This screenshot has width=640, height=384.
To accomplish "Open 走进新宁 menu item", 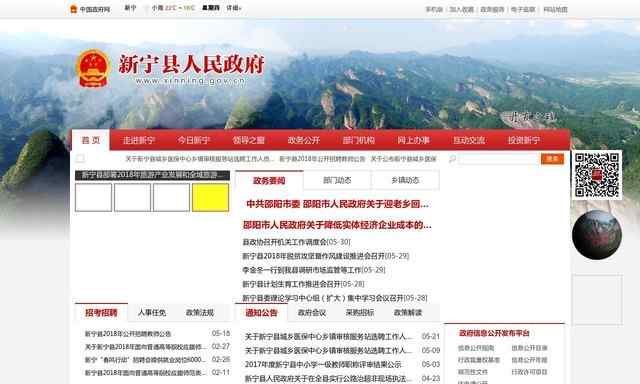I will 139,140.
